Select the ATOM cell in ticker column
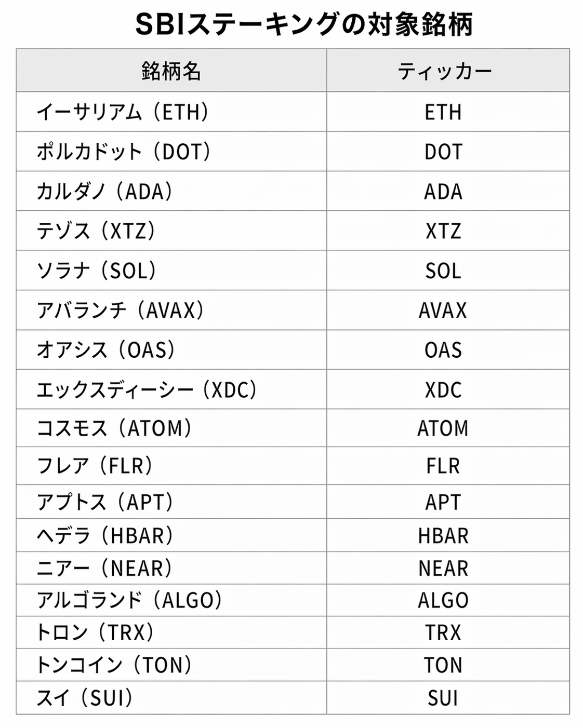The width and height of the screenshot is (583, 728). click(443, 428)
